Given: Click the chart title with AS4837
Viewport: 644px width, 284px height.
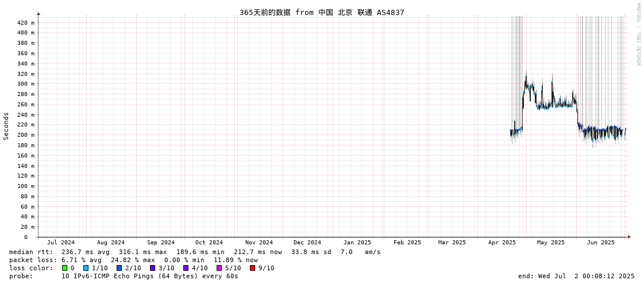Looking at the screenshot, I should 322,12.
